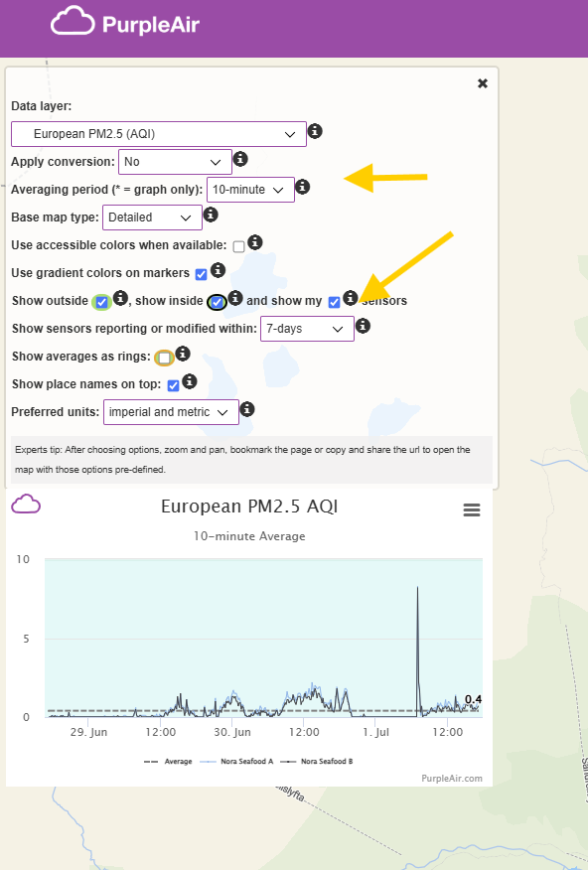Close the map options panel
This screenshot has height=870, width=588.
point(483,83)
